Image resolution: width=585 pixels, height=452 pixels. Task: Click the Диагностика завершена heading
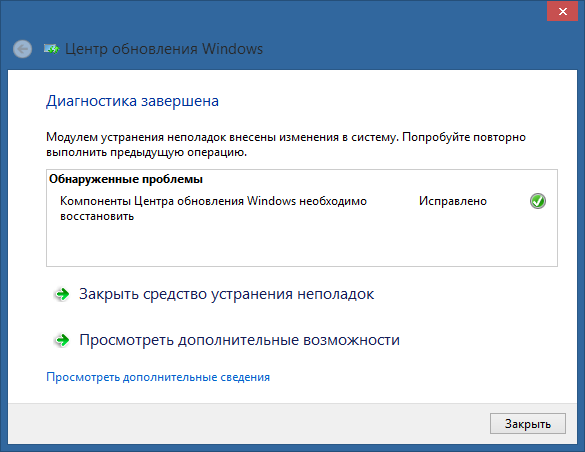(132, 101)
